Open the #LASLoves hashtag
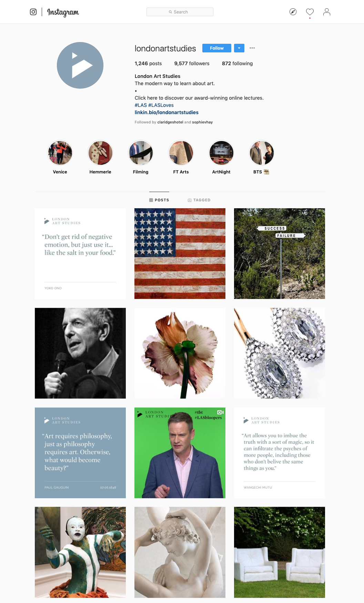Image resolution: width=364 pixels, height=603 pixels. point(161,105)
